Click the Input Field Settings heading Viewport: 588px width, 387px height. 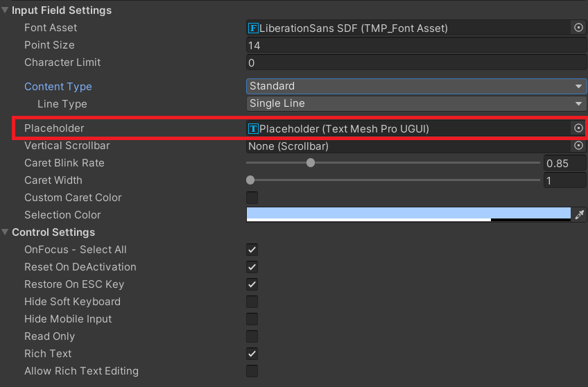click(62, 10)
